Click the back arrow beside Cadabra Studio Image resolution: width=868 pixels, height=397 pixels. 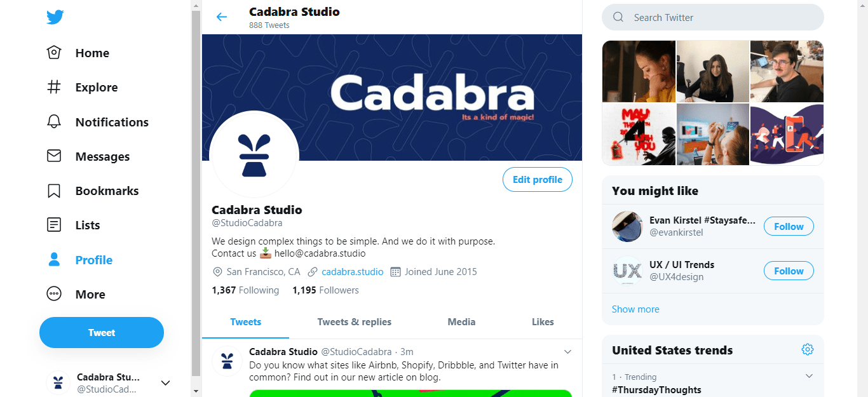222,17
